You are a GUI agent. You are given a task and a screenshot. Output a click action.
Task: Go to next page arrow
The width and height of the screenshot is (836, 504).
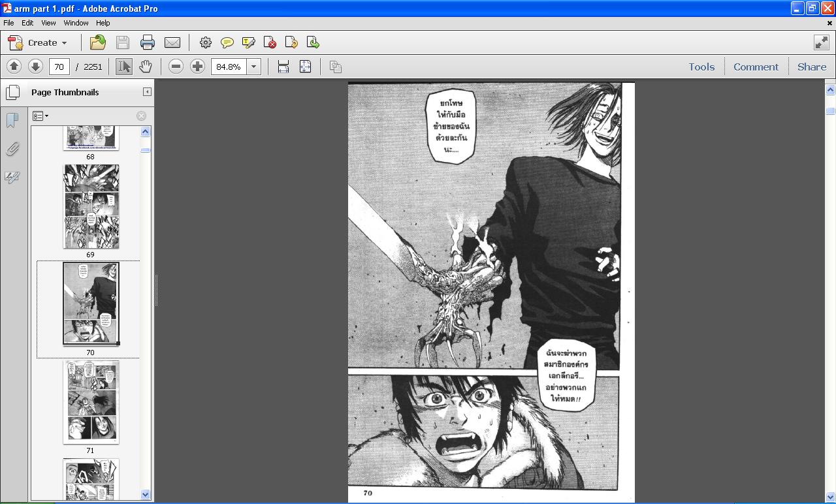pos(35,67)
